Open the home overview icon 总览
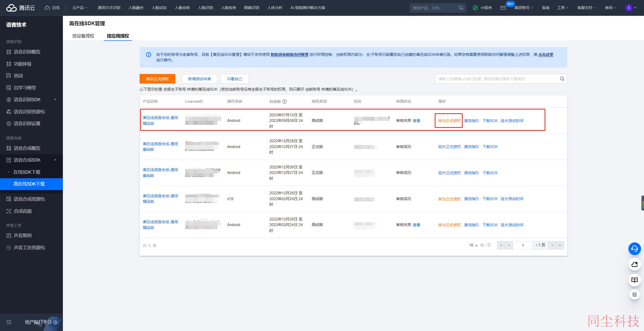The height and width of the screenshot is (331, 644). (52, 8)
